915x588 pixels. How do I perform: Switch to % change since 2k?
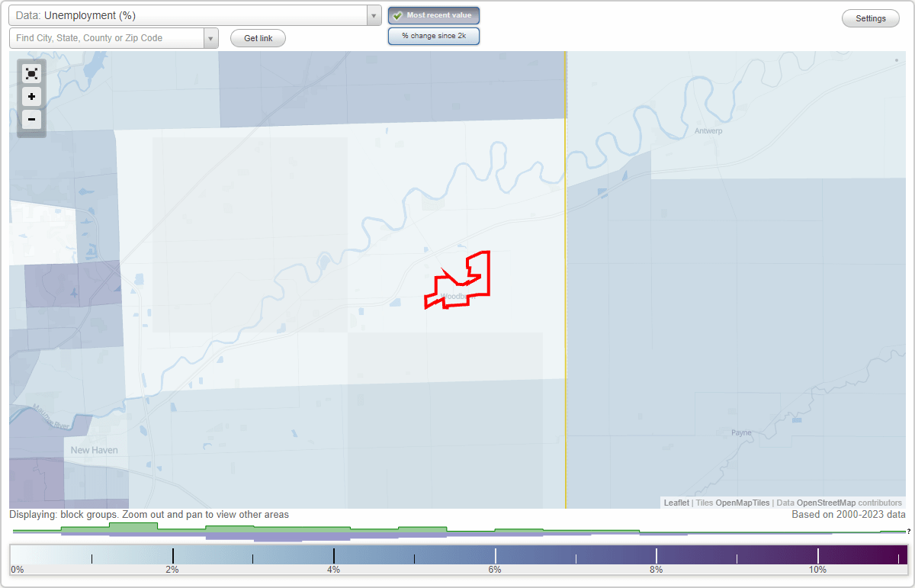434,36
